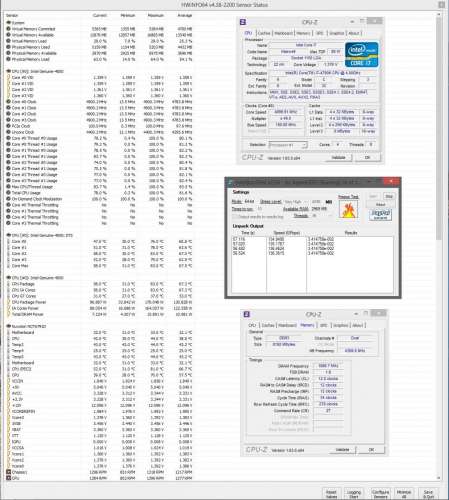The image size is (449, 500).
Task: Click the DRAM Frequency value in the lower CPU-Z window
Action: 328,366
